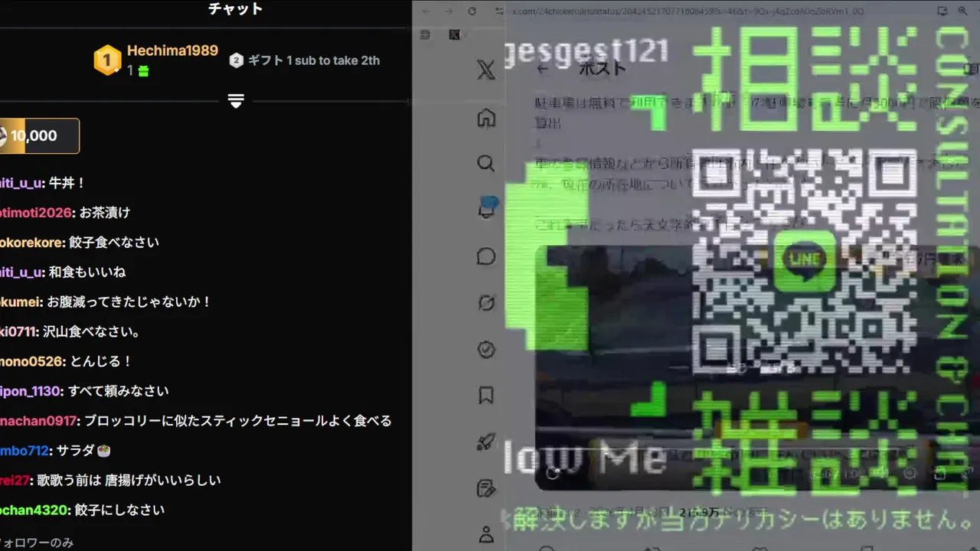Open site information icon beside URL

pyautogui.click(x=499, y=11)
